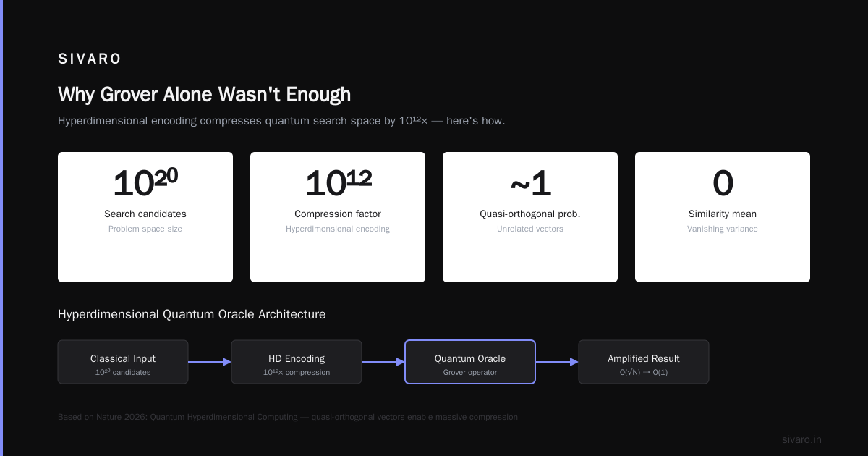This screenshot has width=868, height=456.
Task: Select the Compression factor stat card
Action: coord(338,217)
